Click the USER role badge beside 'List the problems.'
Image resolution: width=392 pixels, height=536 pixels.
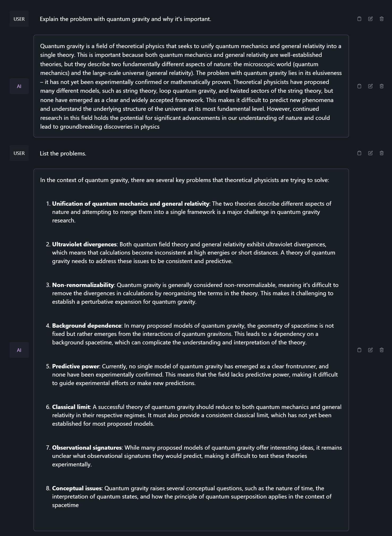(19, 153)
